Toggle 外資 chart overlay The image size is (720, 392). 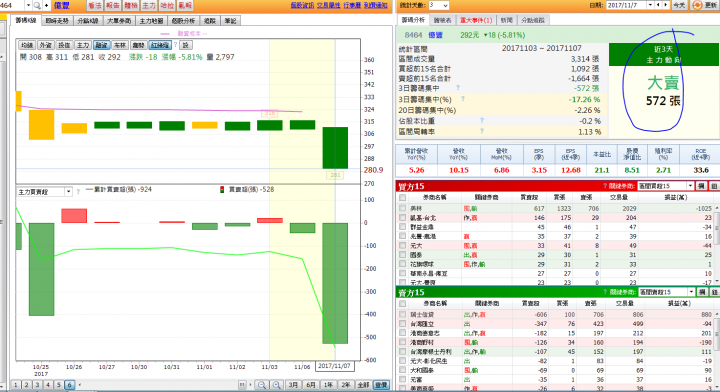click(x=45, y=45)
